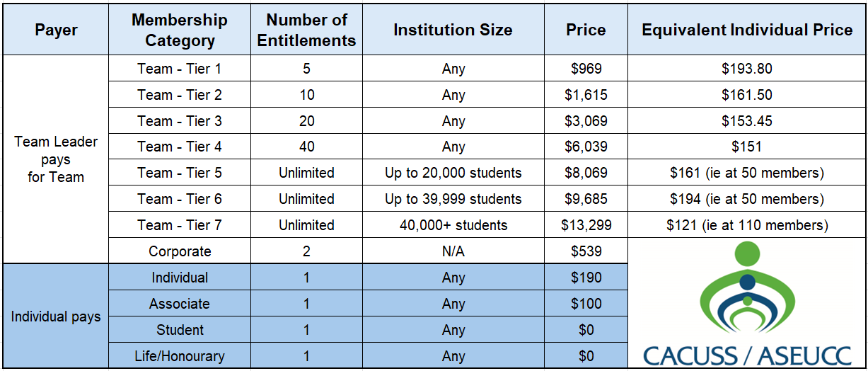
Task: Click the Membership Category header
Action: (x=180, y=30)
